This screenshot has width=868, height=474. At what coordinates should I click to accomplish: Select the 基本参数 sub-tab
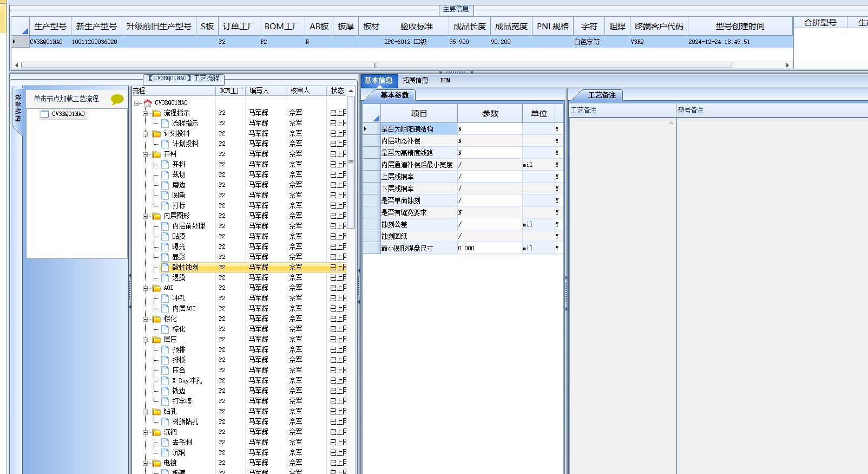point(394,95)
